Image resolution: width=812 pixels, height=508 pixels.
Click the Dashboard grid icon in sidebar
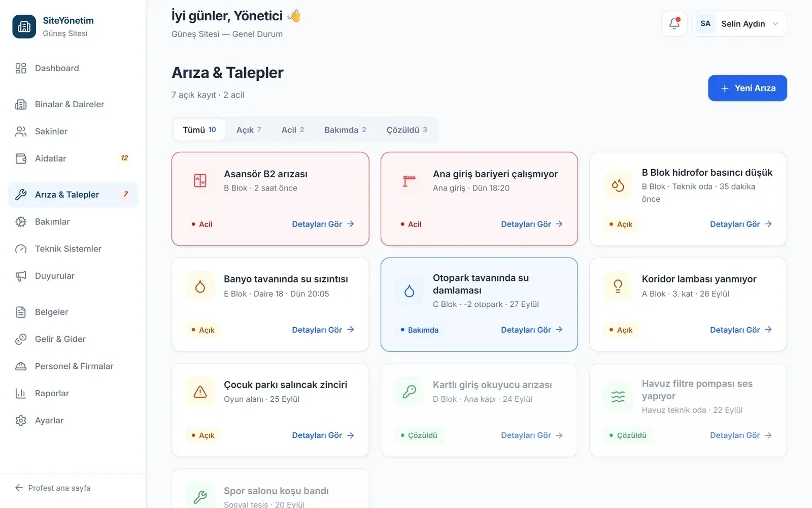[21, 68]
